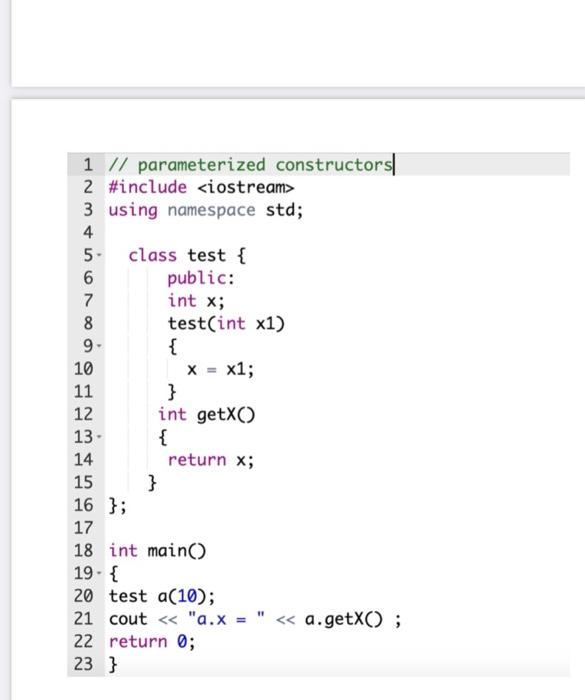Viewport: 585px width, 700px height.
Task: Collapse the main function fold arrow at line 19
Action: (99, 573)
